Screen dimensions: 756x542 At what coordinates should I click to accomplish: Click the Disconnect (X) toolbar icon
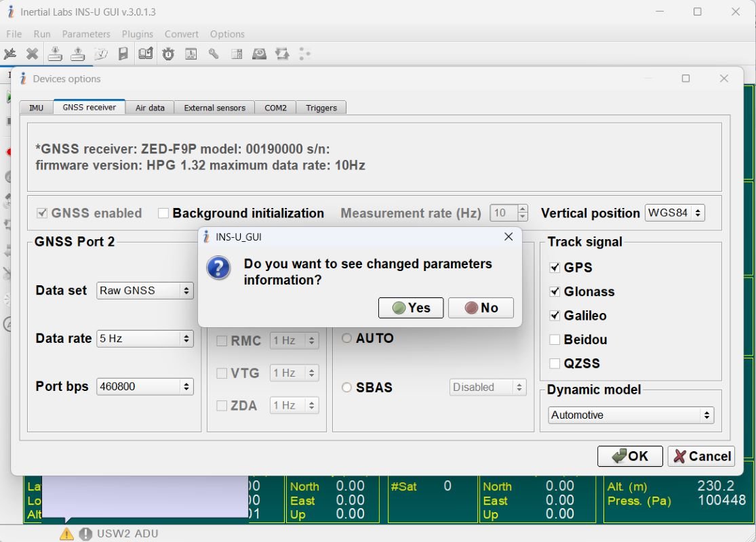(x=32, y=54)
